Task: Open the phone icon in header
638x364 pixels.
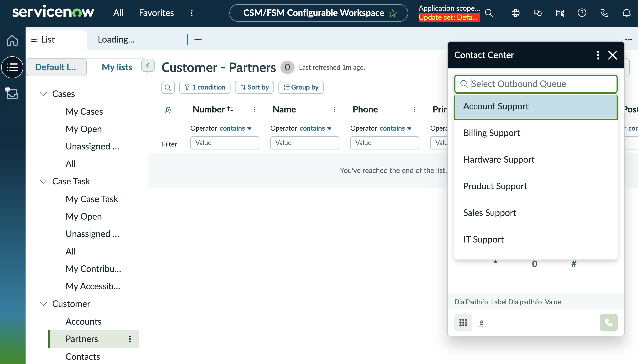Action: [604, 13]
